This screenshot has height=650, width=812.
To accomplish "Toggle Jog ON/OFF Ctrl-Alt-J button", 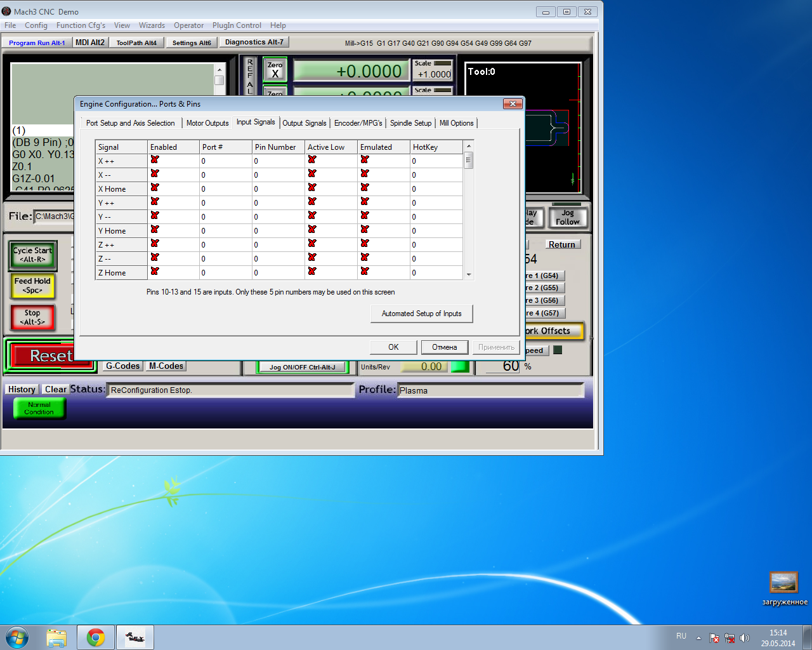I will point(303,367).
